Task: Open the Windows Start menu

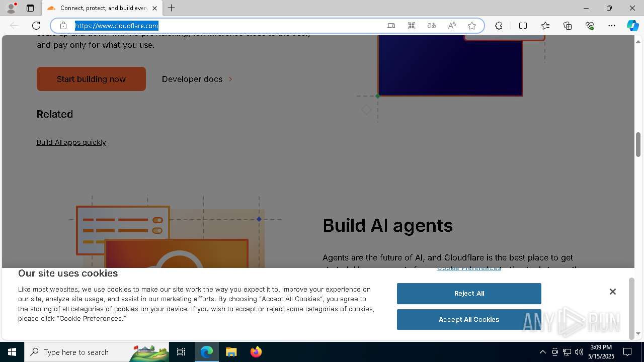Action: point(12,352)
